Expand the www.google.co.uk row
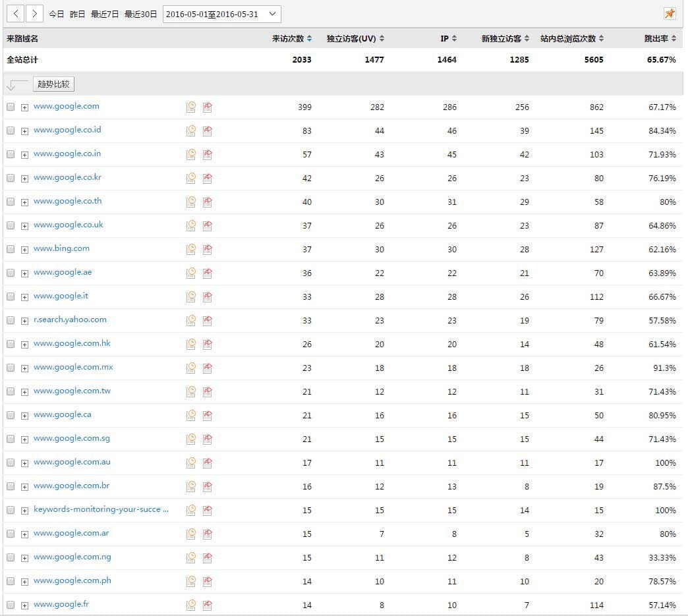688x616 pixels. 24,226
